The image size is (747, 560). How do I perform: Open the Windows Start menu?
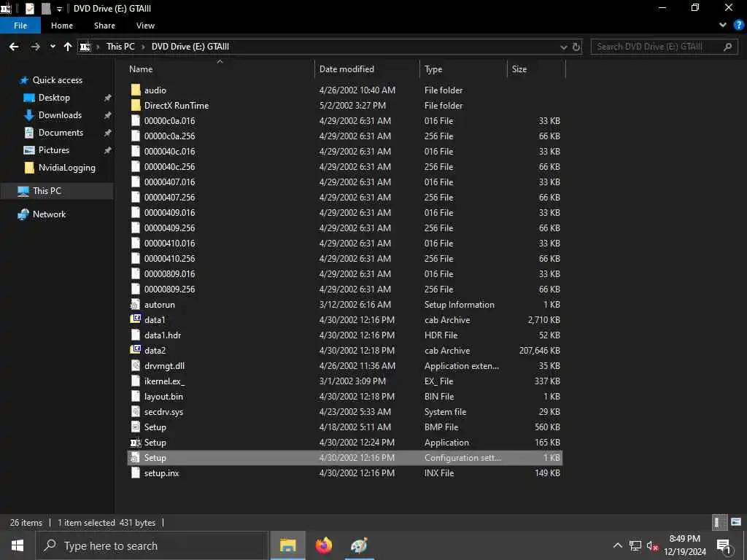coord(18,545)
